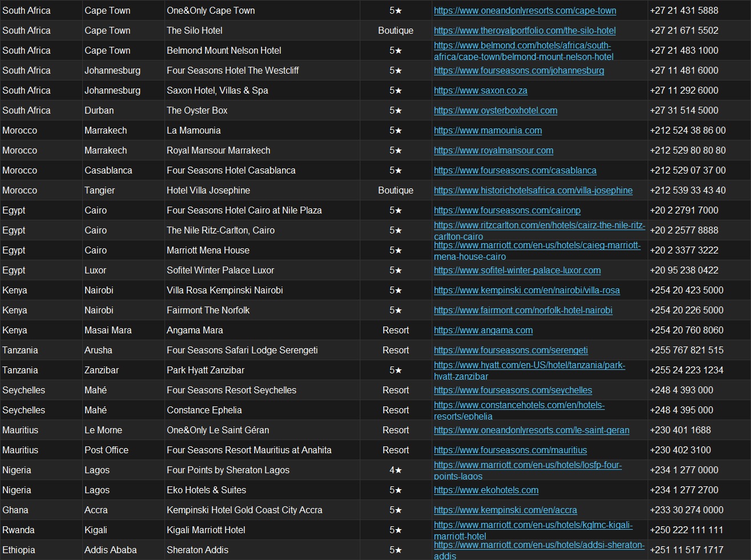
Task: Open the Constance Ephelia constancehotels link
Action: click(x=519, y=410)
